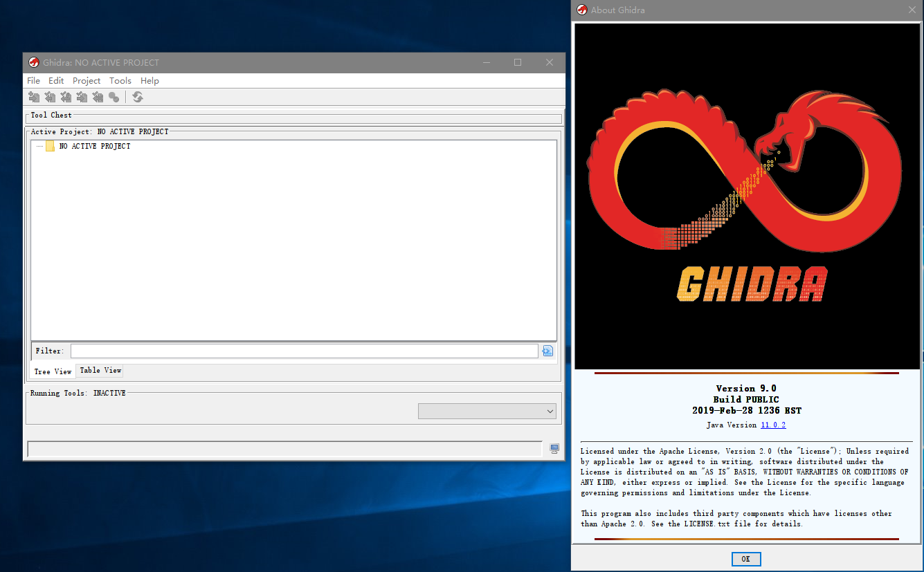924x572 pixels.
Task: Click the Undo Checkout toolbar icon
Action: click(x=98, y=98)
